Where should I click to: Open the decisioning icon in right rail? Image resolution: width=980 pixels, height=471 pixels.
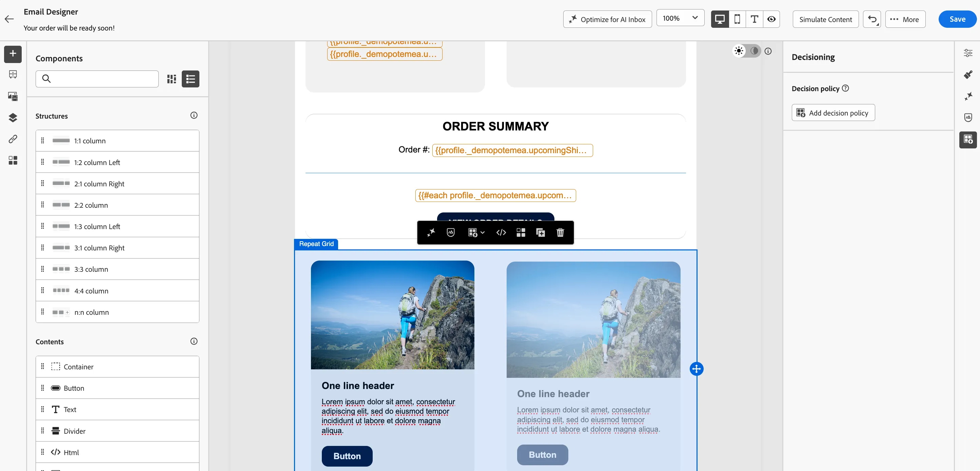pyautogui.click(x=968, y=140)
